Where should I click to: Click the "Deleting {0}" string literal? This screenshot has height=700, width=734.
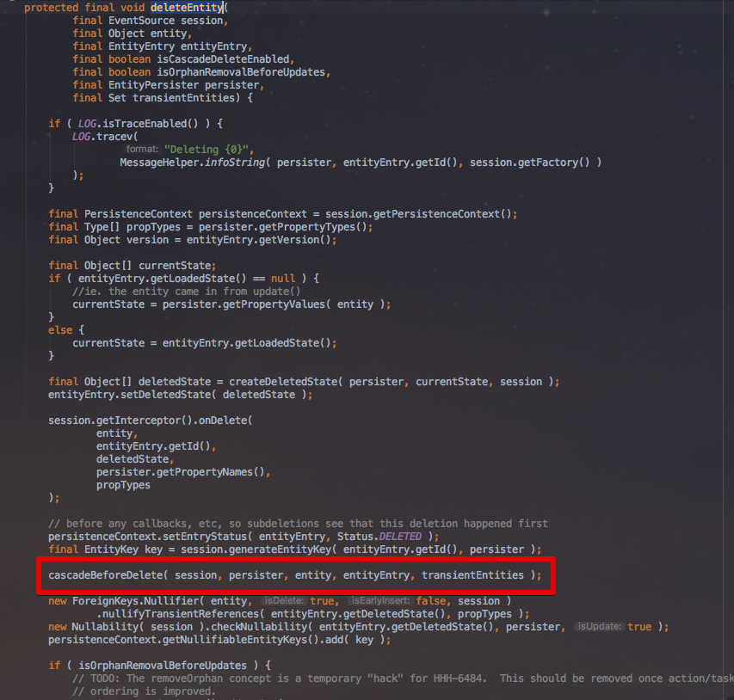click(207, 150)
